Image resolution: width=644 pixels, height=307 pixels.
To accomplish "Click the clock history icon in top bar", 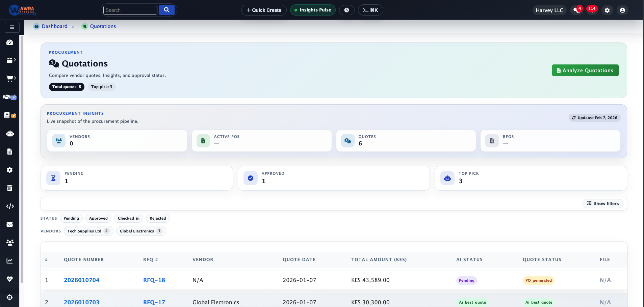I will coord(346,10).
